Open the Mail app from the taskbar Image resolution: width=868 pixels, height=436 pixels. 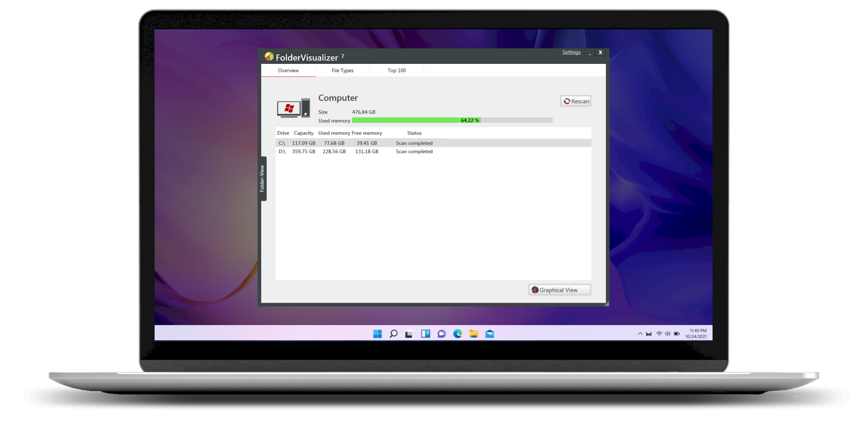click(489, 333)
